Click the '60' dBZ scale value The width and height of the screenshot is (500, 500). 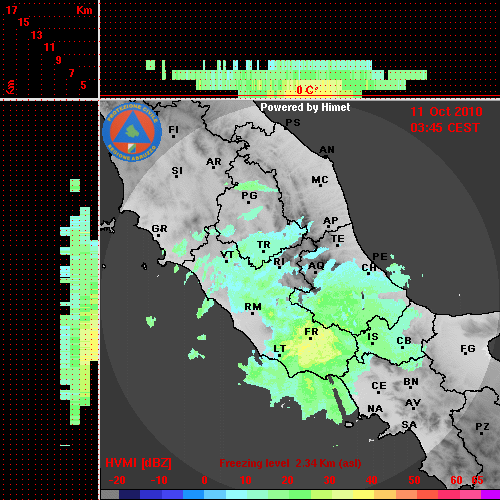pyautogui.click(x=456, y=480)
